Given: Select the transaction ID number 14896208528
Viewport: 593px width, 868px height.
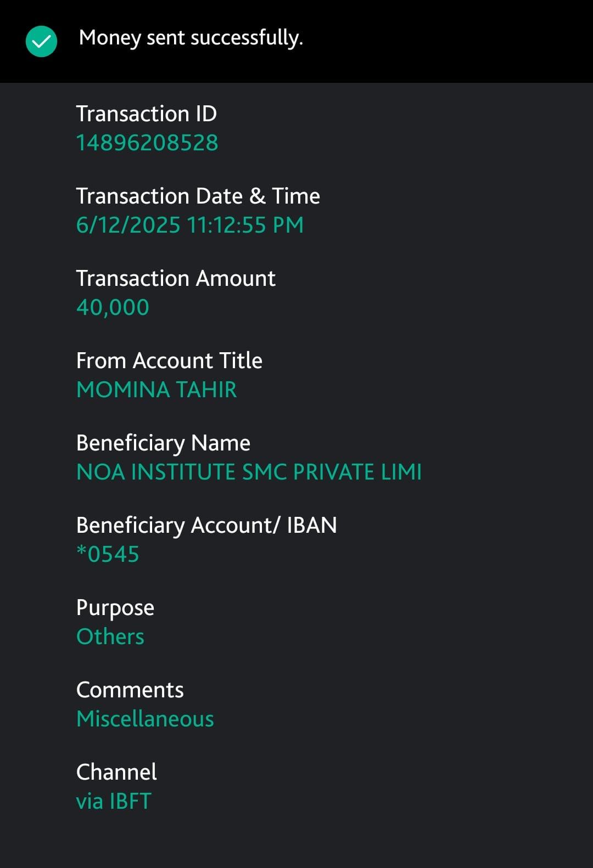Looking at the screenshot, I should [x=147, y=143].
